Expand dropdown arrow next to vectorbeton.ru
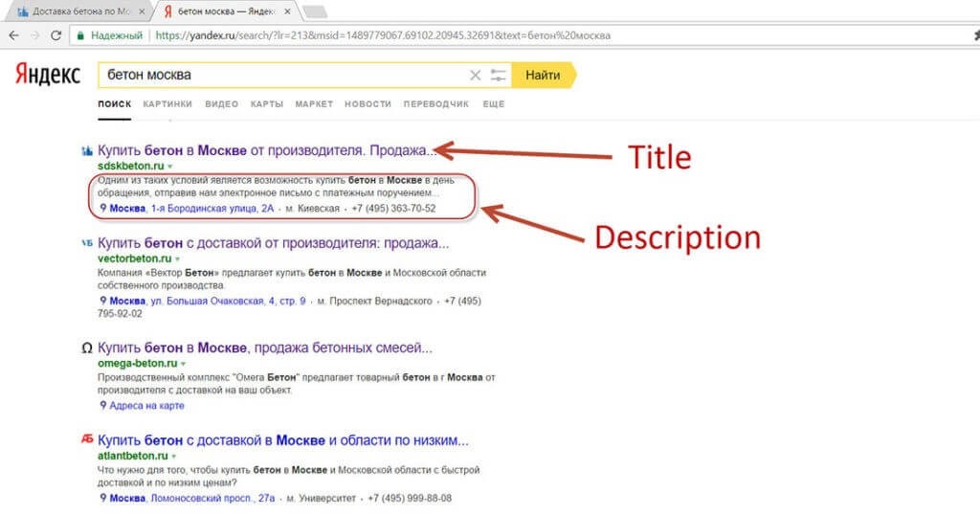 pos(177,258)
